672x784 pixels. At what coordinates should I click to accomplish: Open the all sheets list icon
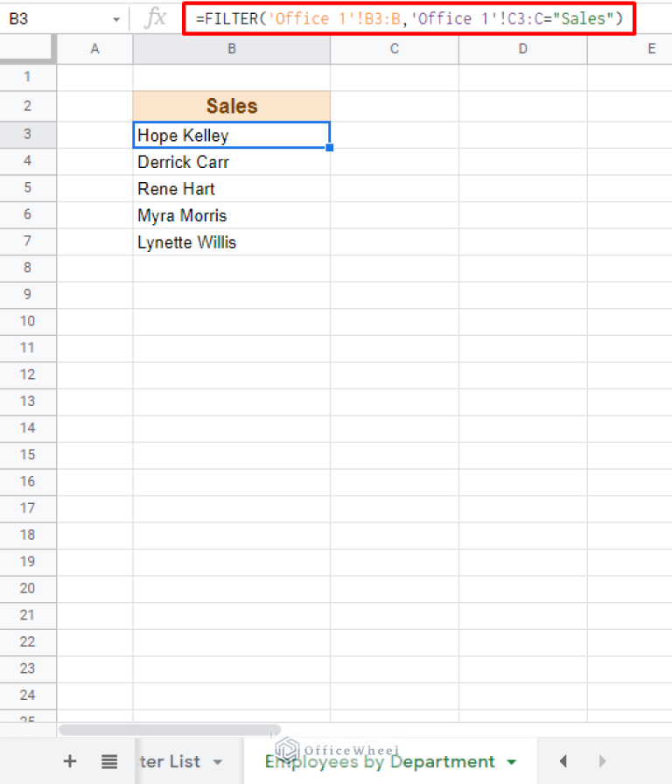(108, 761)
